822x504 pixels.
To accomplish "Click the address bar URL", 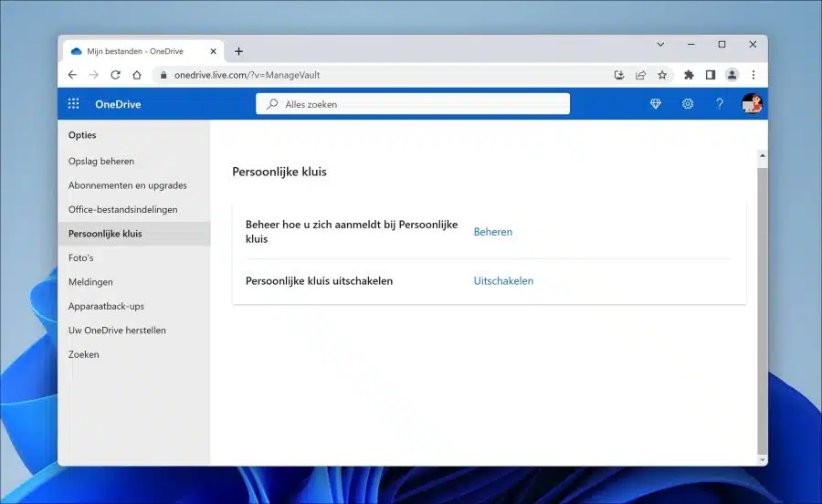I will click(x=247, y=75).
